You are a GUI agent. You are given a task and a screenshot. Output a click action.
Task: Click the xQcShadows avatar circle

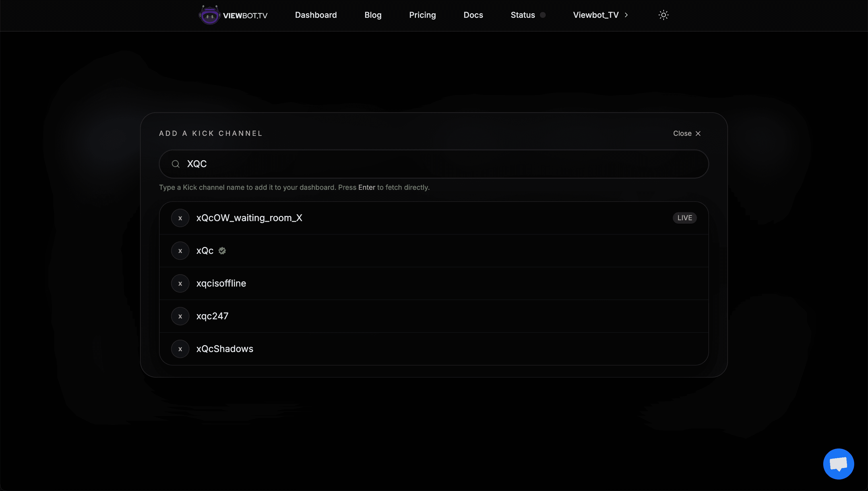click(180, 349)
